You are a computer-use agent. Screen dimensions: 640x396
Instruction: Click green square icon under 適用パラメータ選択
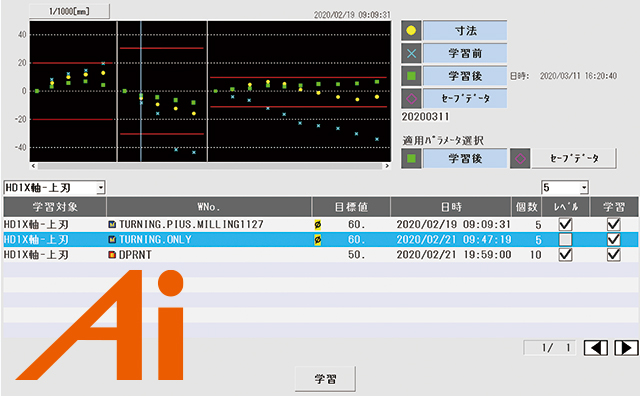click(411, 158)
